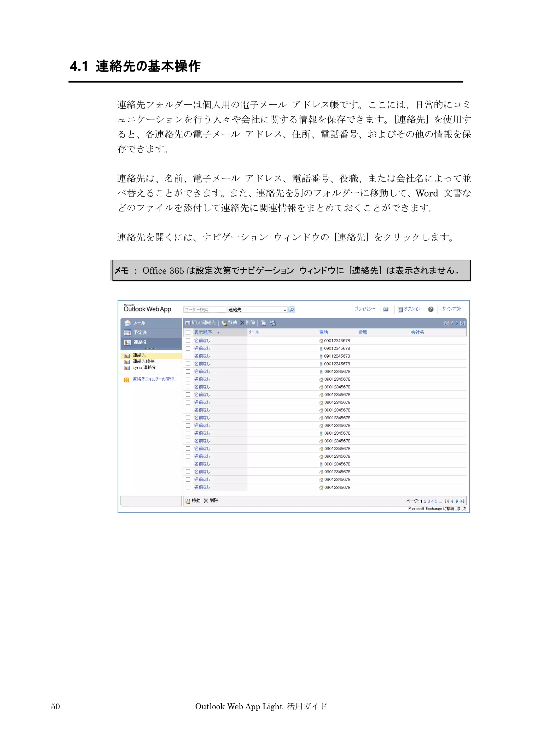Viewport: 535px width, 756px height.
Task: Go to last page using top toolbar arrow
Action: pos(463,323)
